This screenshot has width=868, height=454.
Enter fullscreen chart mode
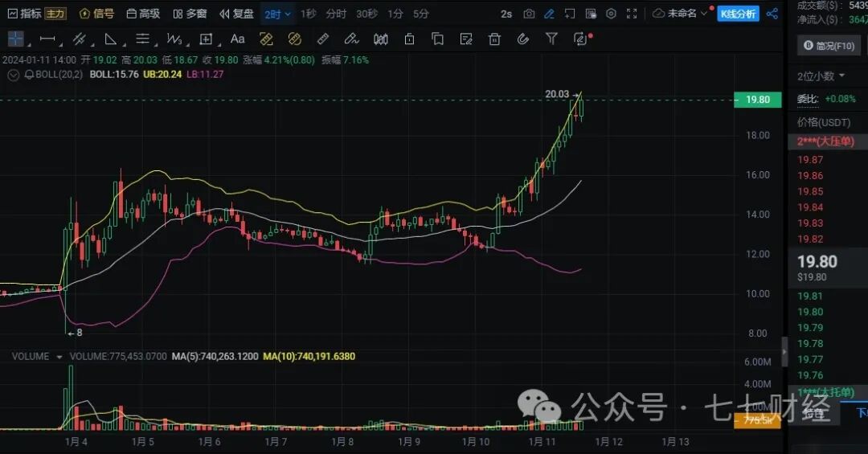tap(632, 14)
